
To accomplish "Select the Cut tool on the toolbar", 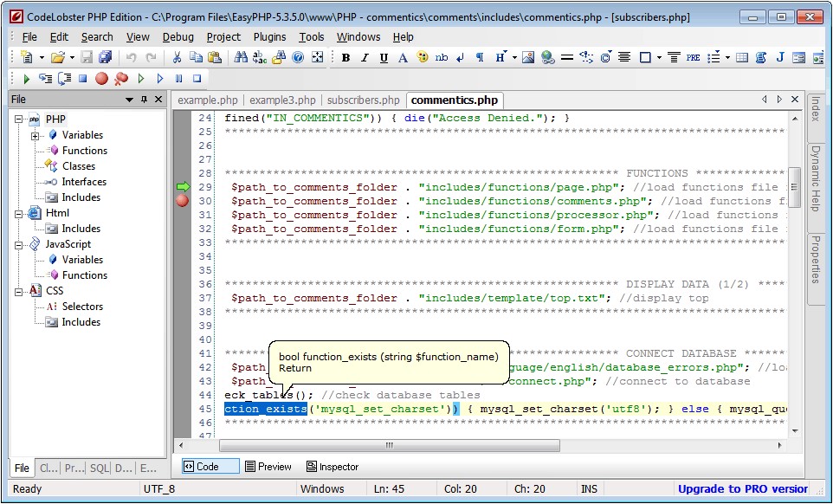I will click(176, 57).
